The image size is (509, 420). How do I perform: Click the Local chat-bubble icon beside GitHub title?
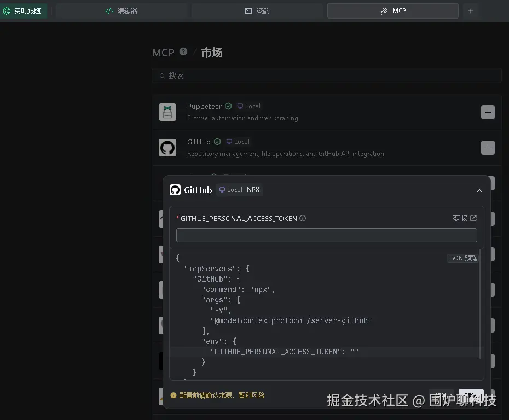222,190
